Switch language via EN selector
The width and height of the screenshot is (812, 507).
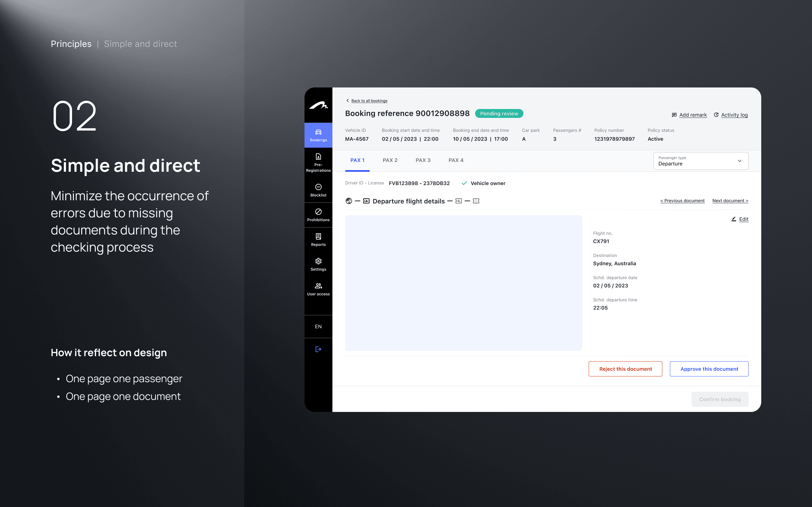318,327
